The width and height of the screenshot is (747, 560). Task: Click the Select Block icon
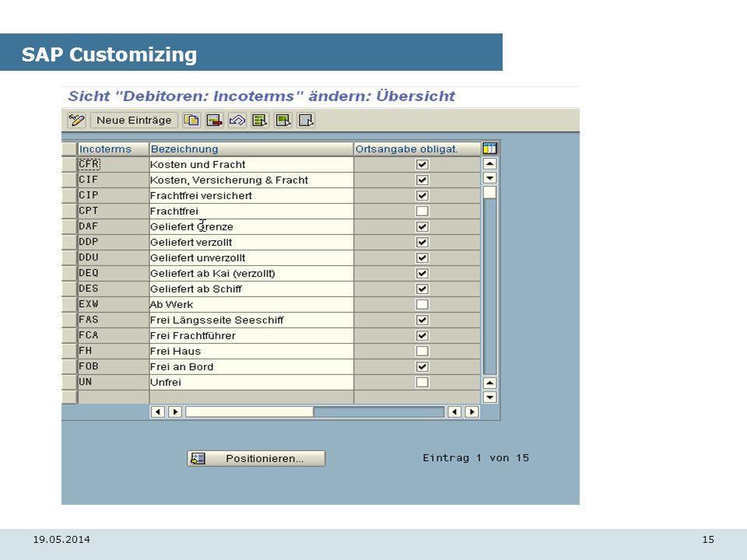pos(283,120)
